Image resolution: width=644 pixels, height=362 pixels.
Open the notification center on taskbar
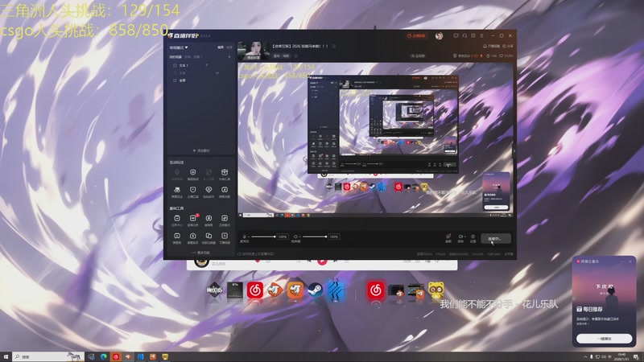636,357
